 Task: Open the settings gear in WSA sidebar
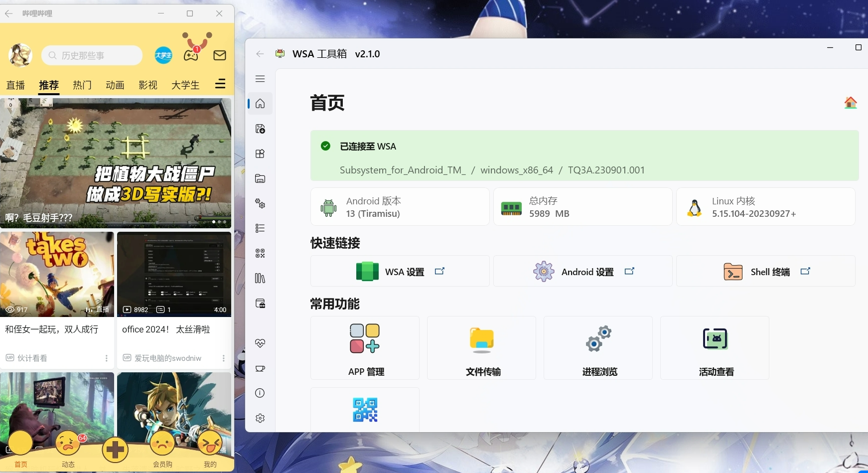[x=260, y=418]
